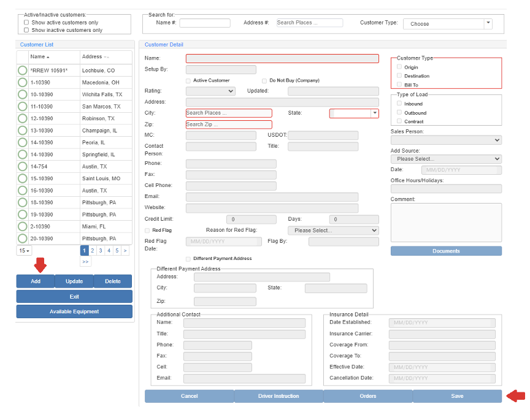Open Reason for Red Flag dropdown
Screen dimensions: 530x420
tap(333, 231)
